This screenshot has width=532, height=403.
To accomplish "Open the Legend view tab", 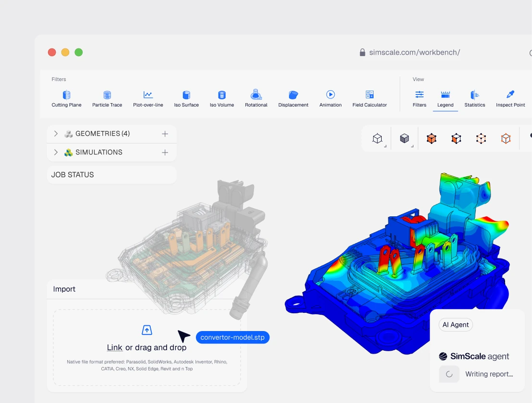I will click(x=446, y=99).
